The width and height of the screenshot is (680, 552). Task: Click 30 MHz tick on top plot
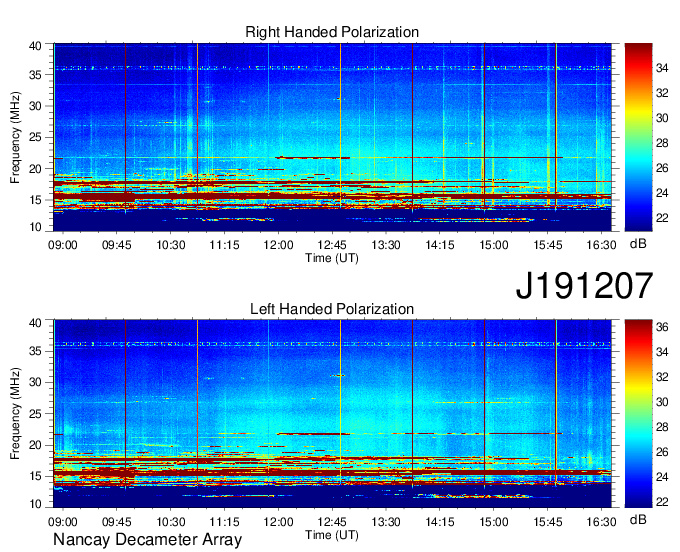35,106
